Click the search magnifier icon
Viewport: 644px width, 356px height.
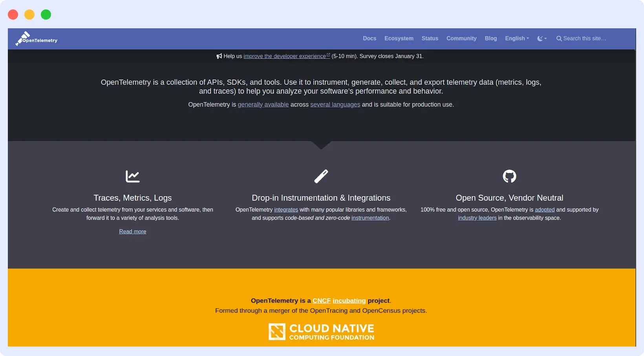pos(559,39)
